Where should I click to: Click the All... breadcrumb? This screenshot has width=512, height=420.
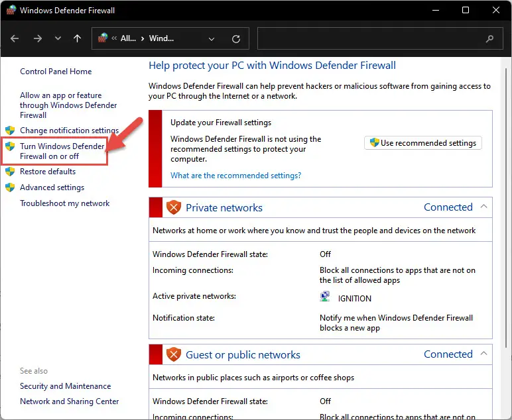coord(128,38)
